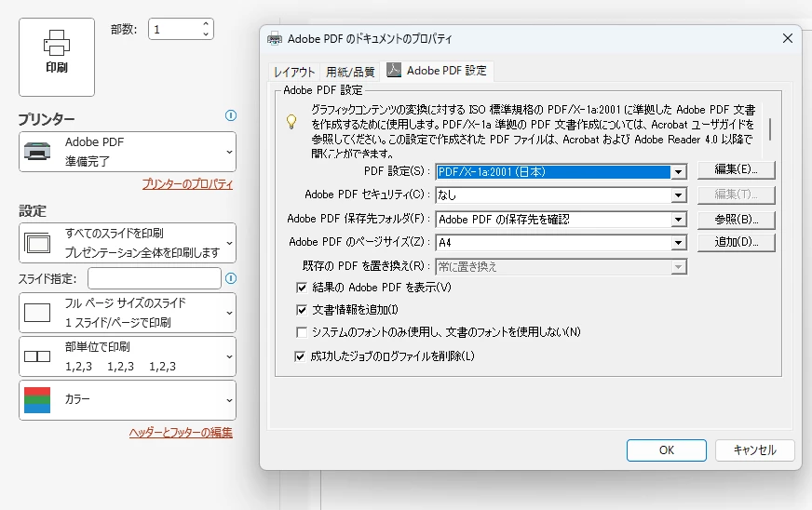The image size is (812, 510).
Task: Click info icon next to プリンター heading
Action: coord(231,115)
